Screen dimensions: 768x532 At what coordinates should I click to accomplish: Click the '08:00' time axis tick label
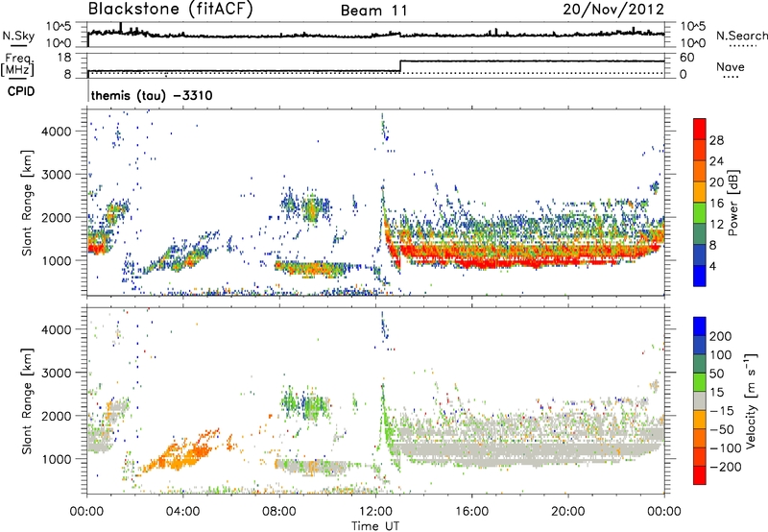(279, 512)
